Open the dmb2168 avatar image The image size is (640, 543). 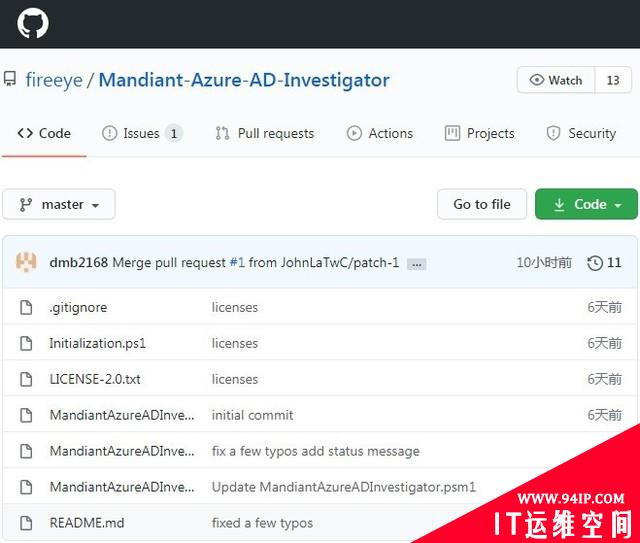(26, 262)
